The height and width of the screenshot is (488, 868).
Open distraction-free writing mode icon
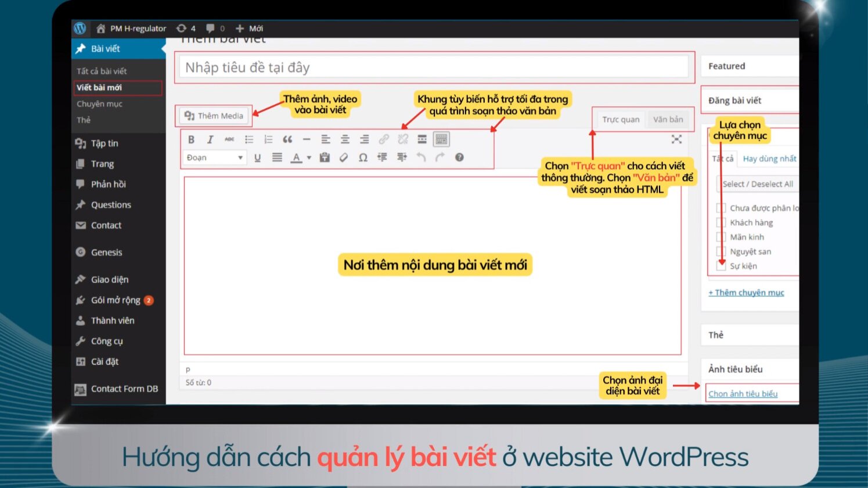click(x=676, y=139)
